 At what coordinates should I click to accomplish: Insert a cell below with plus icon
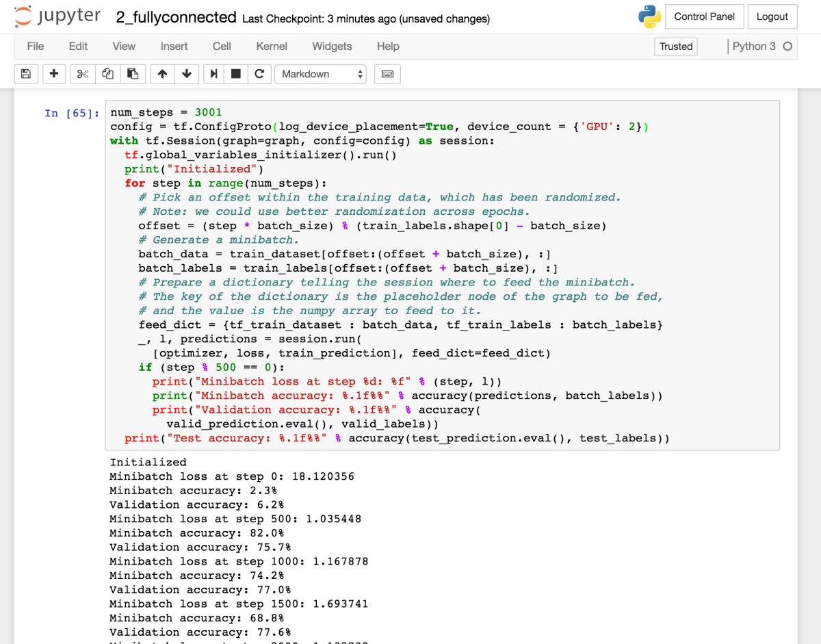click(54, 74)
